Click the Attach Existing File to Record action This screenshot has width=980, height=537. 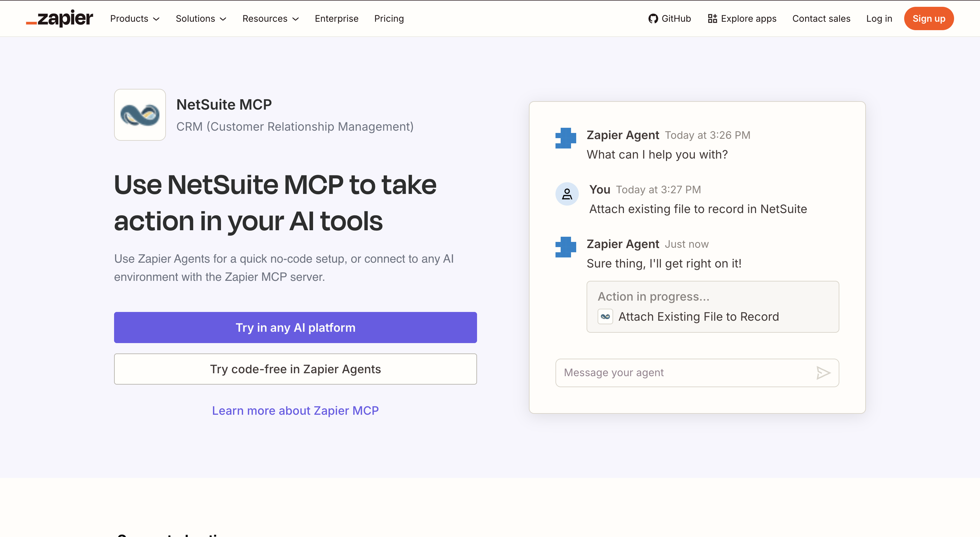688,316
